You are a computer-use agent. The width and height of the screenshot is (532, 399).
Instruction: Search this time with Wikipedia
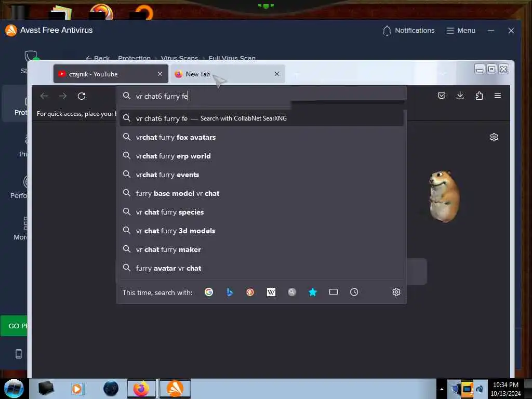[x=271, y=292]
